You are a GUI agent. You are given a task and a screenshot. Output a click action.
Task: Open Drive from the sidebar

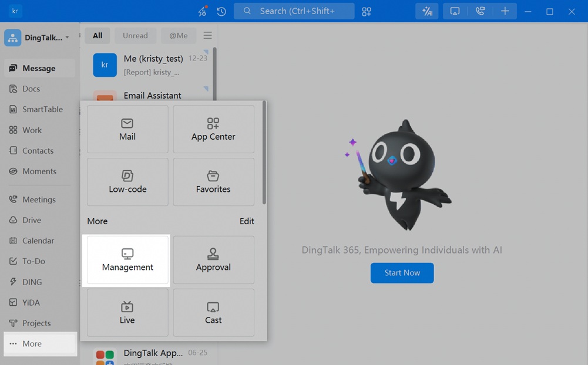click(x=40, y=220)
